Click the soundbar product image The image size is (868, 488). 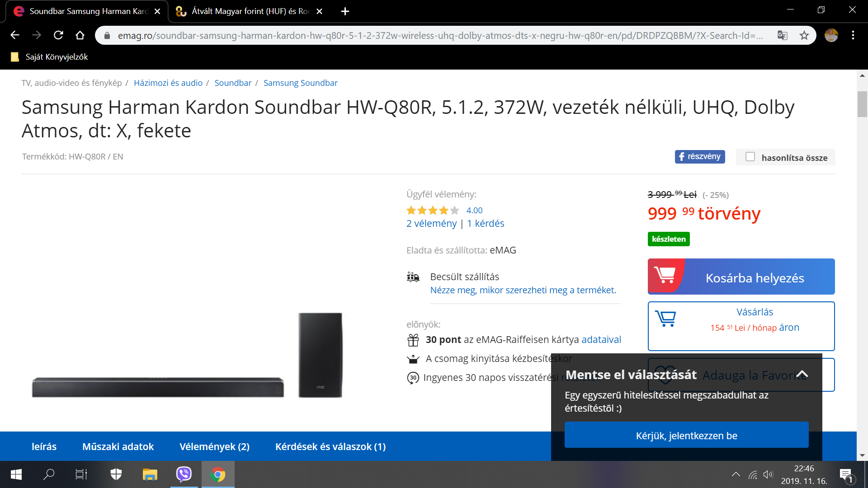(187, 355)
